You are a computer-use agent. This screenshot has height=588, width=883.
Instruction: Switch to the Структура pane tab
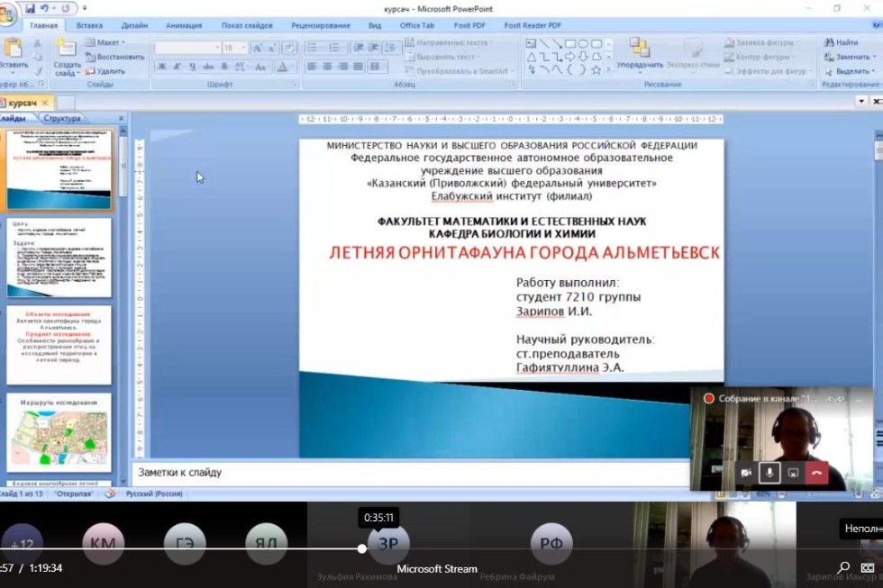(61, 118)
